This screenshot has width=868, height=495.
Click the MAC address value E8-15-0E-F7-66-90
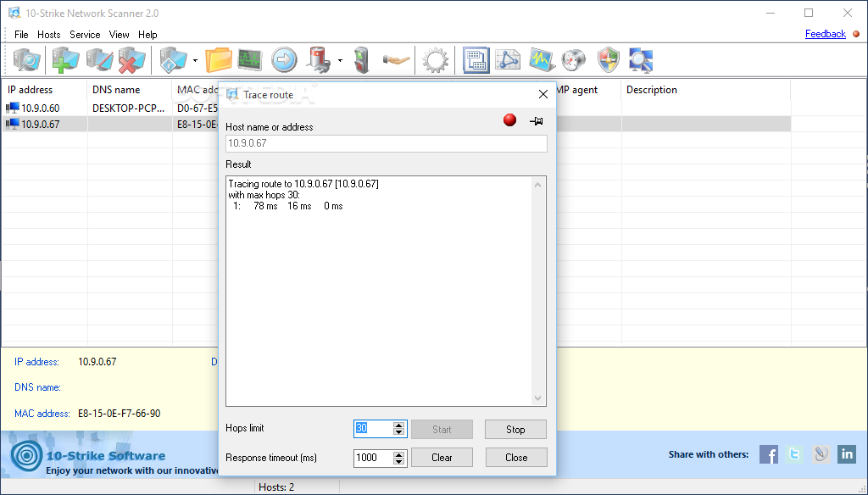click(x=119, y=414)
